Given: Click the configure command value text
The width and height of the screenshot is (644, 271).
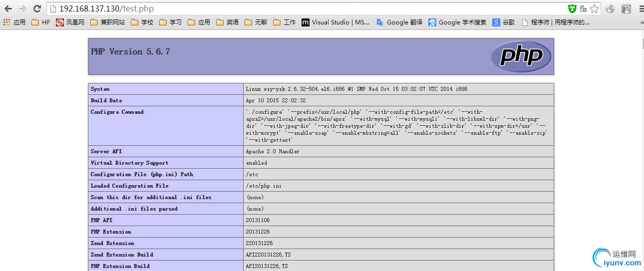Looking at the screenshot, I should coord(397,126).
